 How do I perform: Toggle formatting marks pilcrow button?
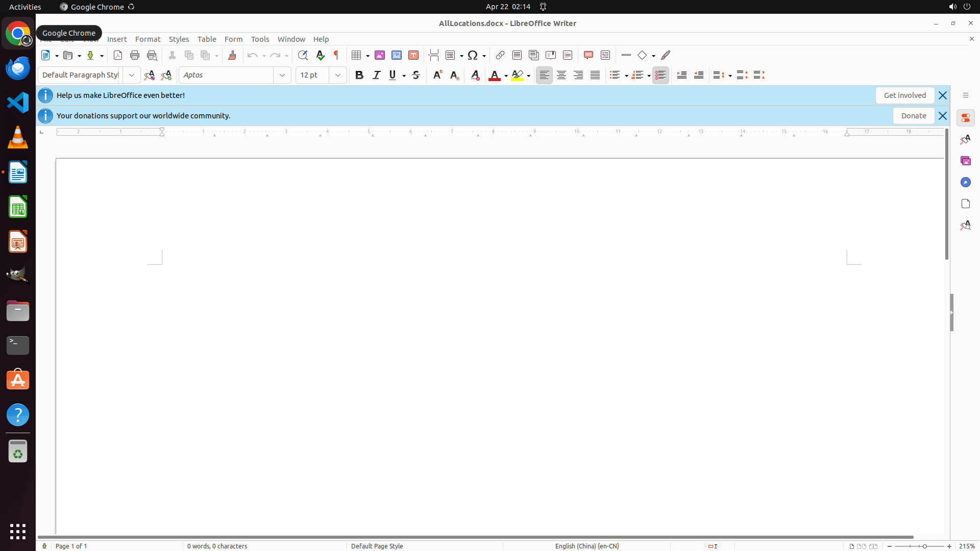pyautogui.click(x=336, y=55)
